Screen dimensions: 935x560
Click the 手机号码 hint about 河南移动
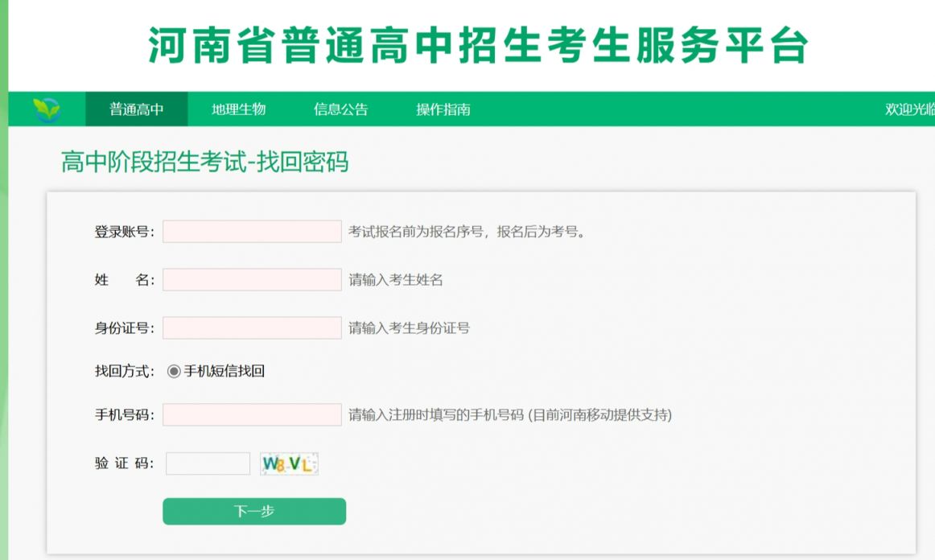(510, 414)
